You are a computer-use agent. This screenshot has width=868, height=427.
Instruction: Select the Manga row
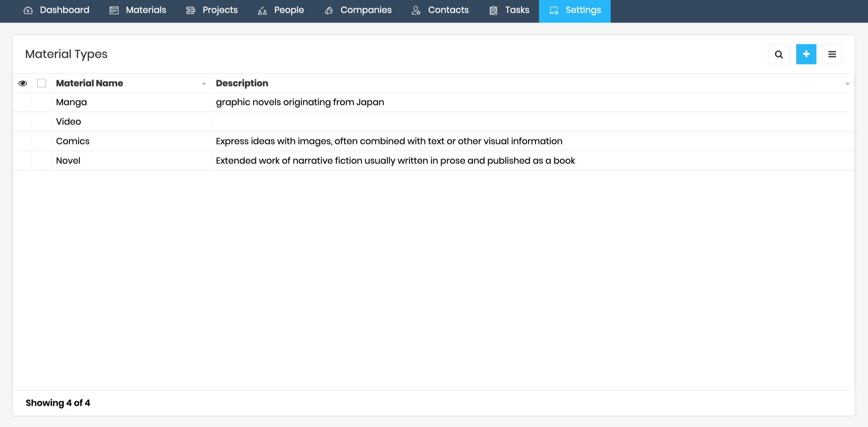(433, 102)
